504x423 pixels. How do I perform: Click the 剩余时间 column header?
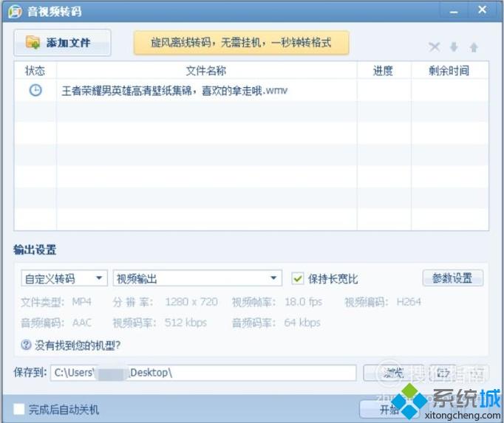coord(449,70)
